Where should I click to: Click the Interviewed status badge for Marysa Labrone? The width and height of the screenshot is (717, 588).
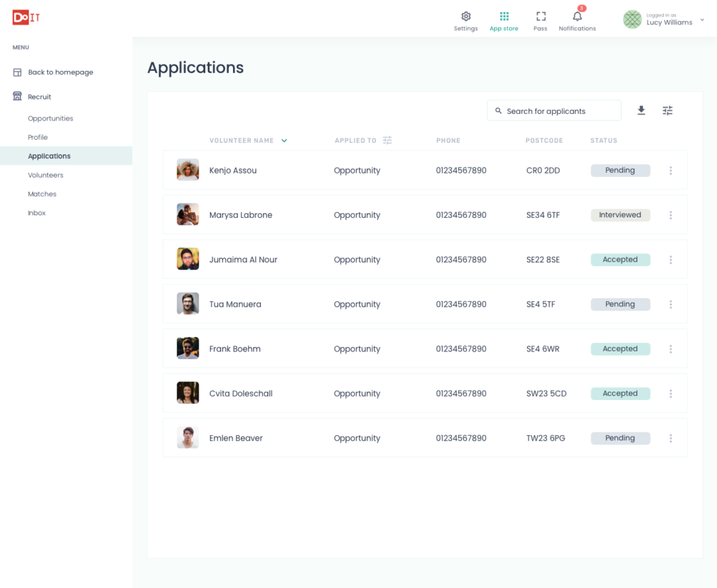(620, 215)
